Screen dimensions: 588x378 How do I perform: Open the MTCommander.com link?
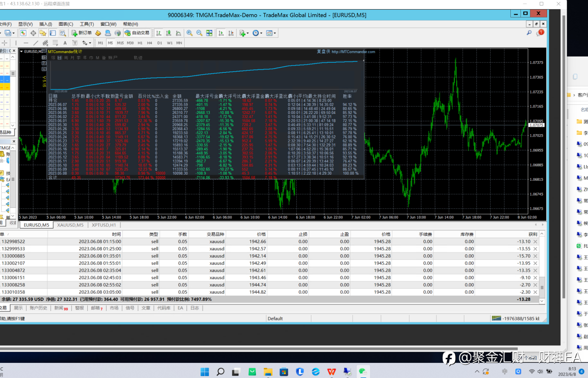pos(353,52)
